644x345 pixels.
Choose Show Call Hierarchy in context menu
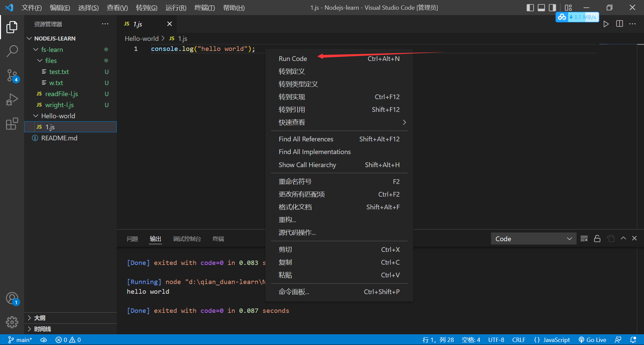(339, 165)
